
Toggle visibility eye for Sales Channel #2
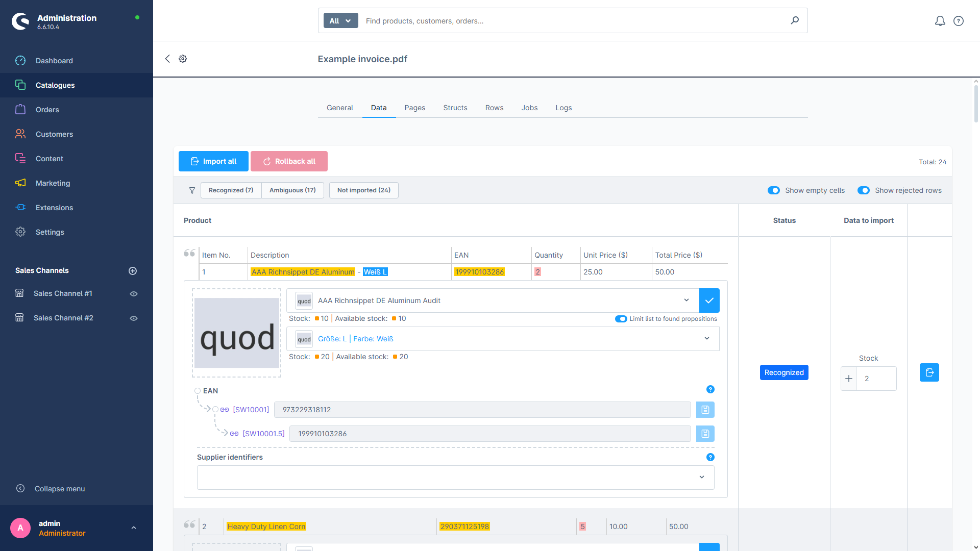click(134, 318)
